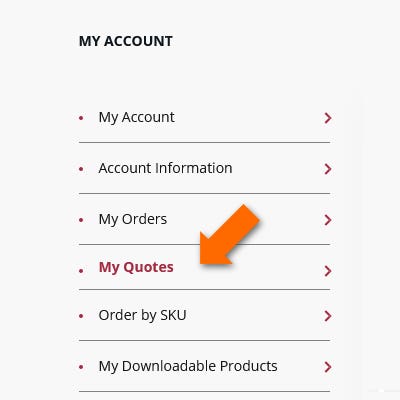400x400 pixels.
Task: Click the chevron next to My Quotes
Action: tap(328, 271)
